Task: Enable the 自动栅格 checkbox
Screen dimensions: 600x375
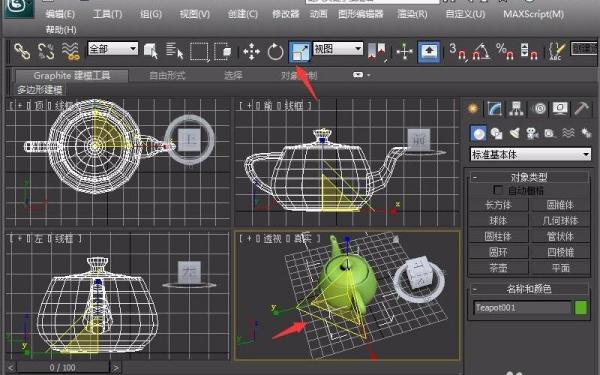Action: 498,190
